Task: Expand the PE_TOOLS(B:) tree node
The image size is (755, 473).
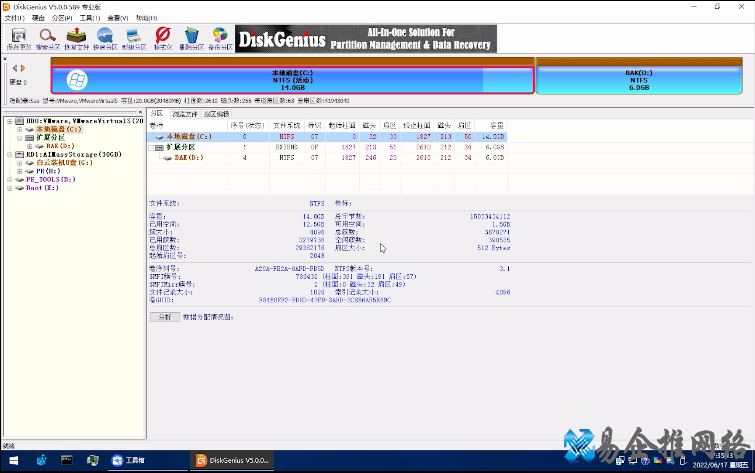Action: [10, 180]
